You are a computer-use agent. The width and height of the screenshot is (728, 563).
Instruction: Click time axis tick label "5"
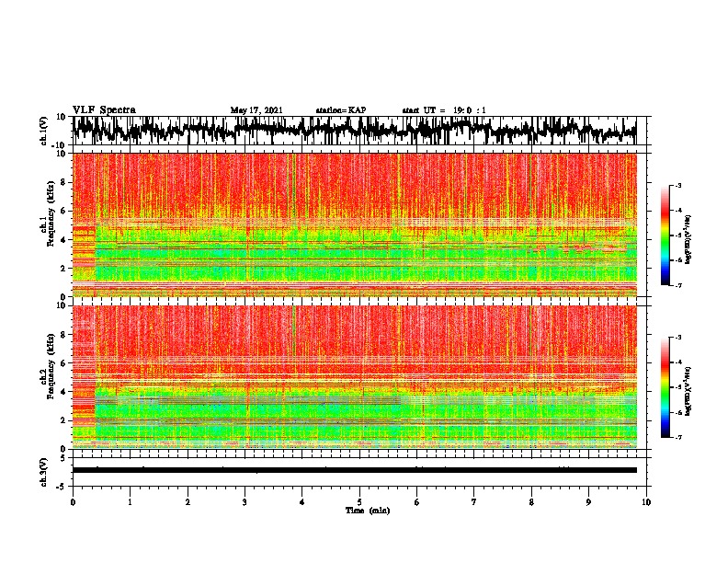359,502
